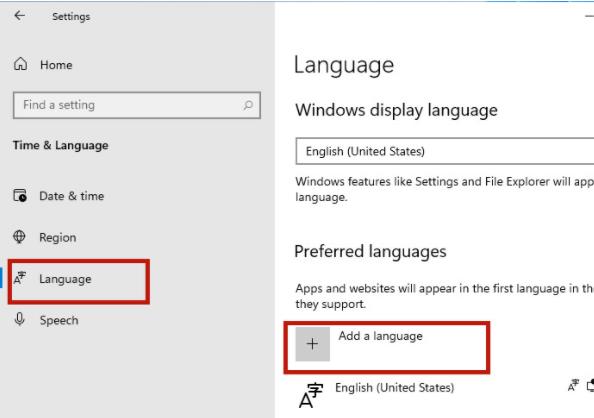
Task: Go to Region settings
Action: 58,238
